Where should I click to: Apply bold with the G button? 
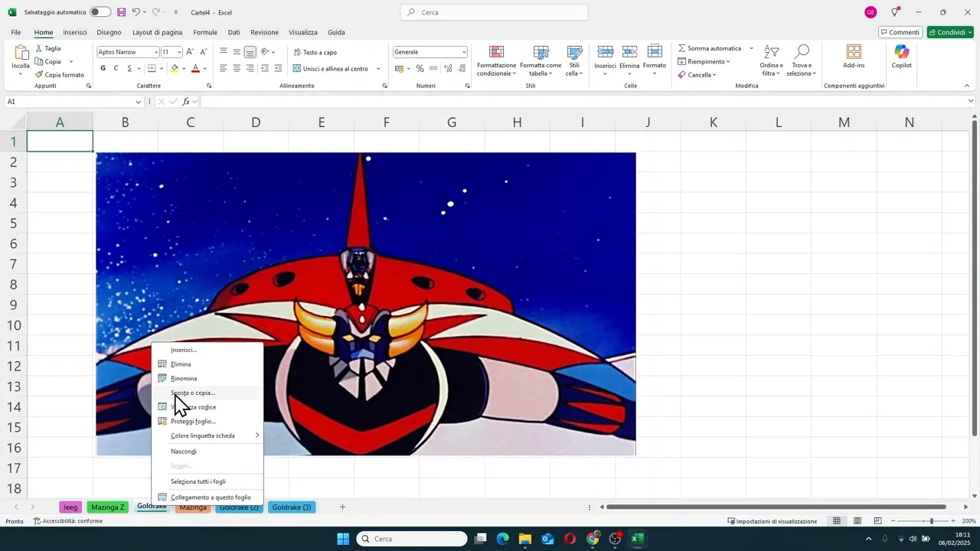pyautogui.click(x=103, y=68)
